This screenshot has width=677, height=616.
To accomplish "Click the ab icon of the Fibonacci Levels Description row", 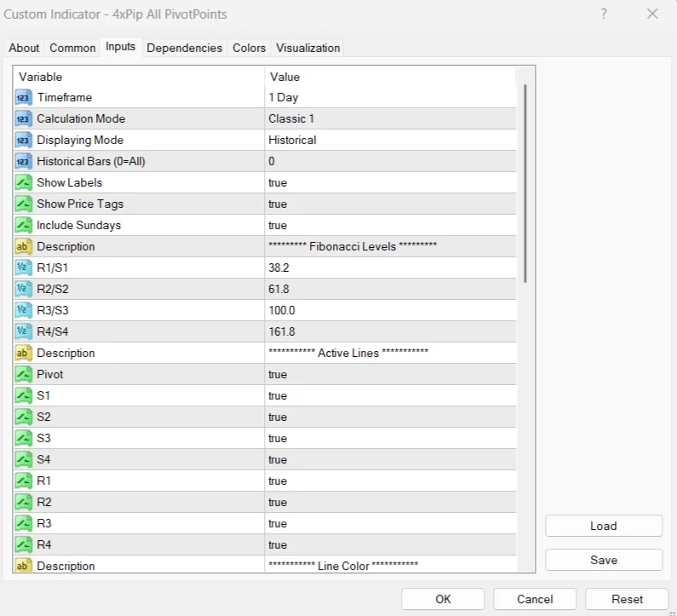I will pyautogui.click(x=23, y=247).
